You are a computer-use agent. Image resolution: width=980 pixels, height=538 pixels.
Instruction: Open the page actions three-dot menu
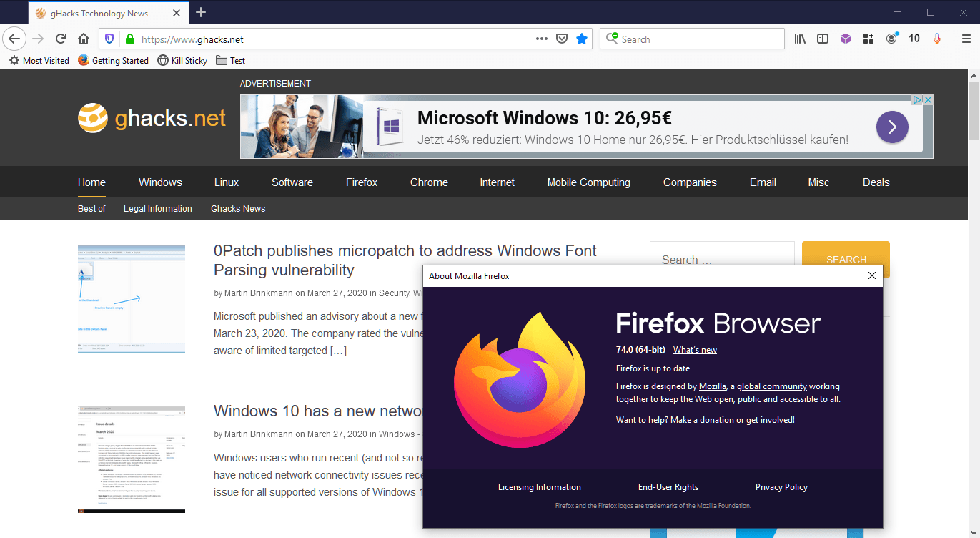click(542, 39)
